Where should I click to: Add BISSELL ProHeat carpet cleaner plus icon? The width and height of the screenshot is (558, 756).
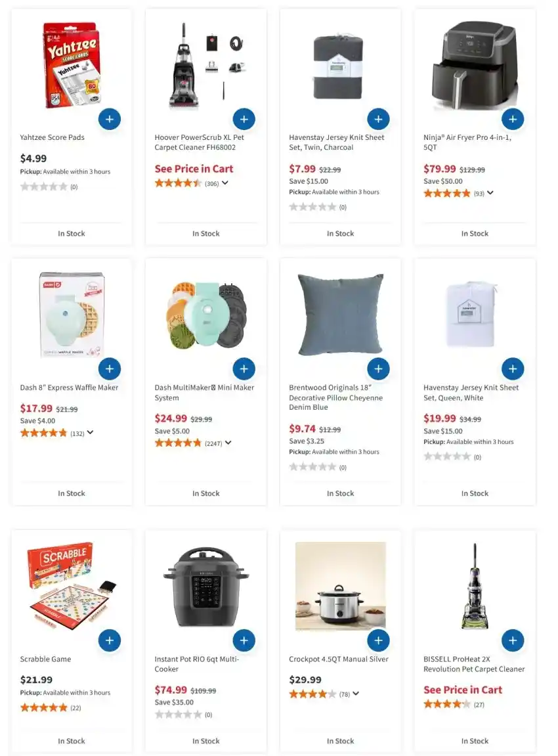tap(513, 640)
